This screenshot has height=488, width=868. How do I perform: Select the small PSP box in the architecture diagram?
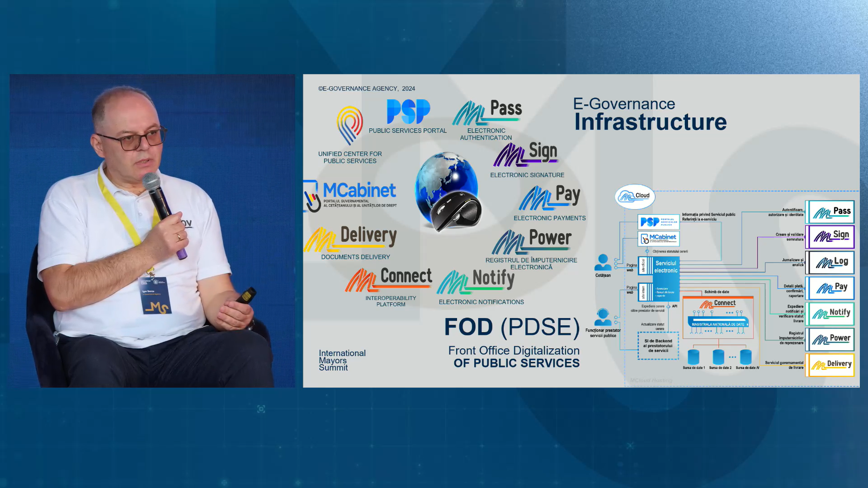click(x=659, y=222)
